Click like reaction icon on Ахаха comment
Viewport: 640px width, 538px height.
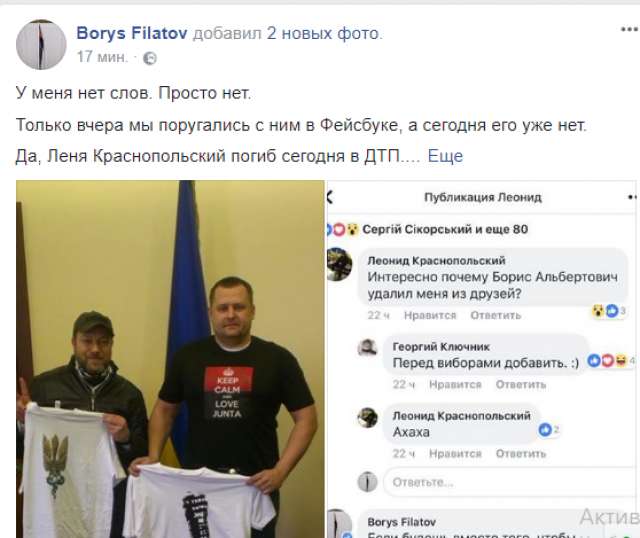(x=545, y=429)
